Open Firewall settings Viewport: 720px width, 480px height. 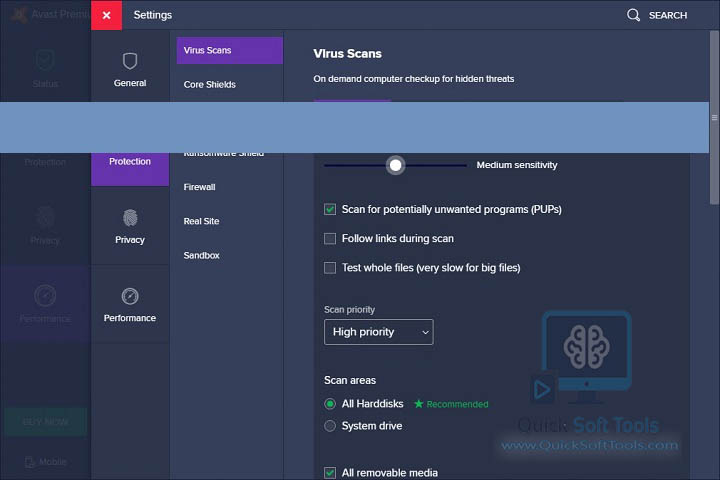tap(199, 187)
